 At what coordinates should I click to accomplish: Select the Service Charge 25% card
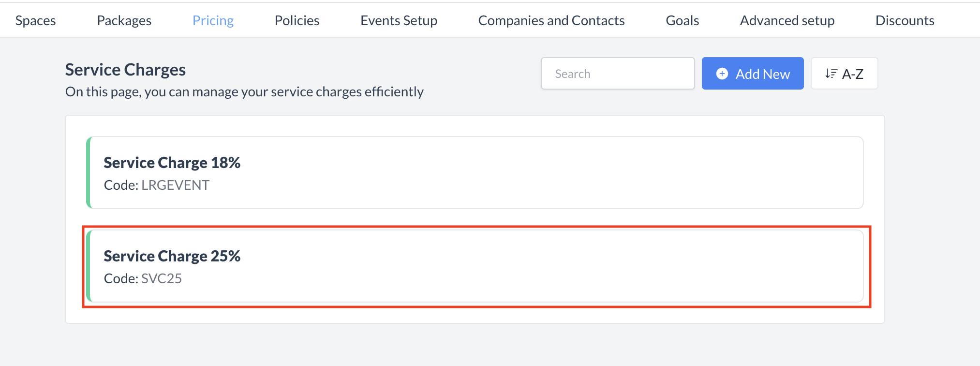[x=476, y=265]
